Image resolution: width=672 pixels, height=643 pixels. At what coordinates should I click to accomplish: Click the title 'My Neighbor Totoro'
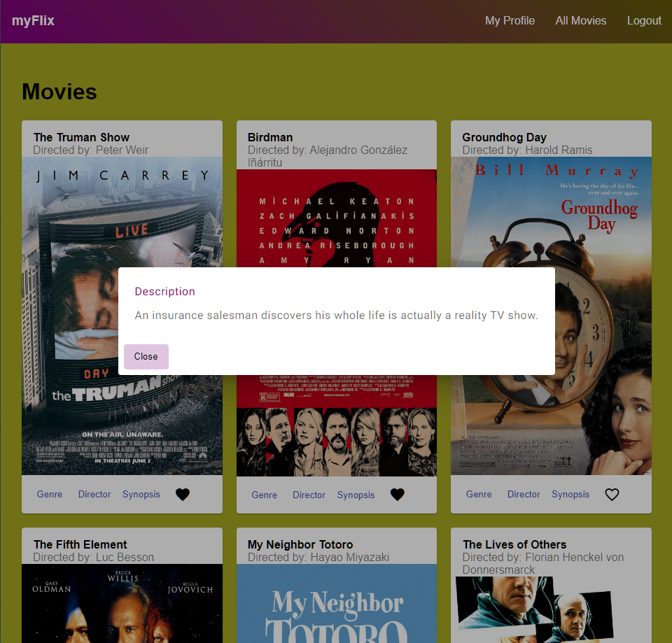pos(300,544)
